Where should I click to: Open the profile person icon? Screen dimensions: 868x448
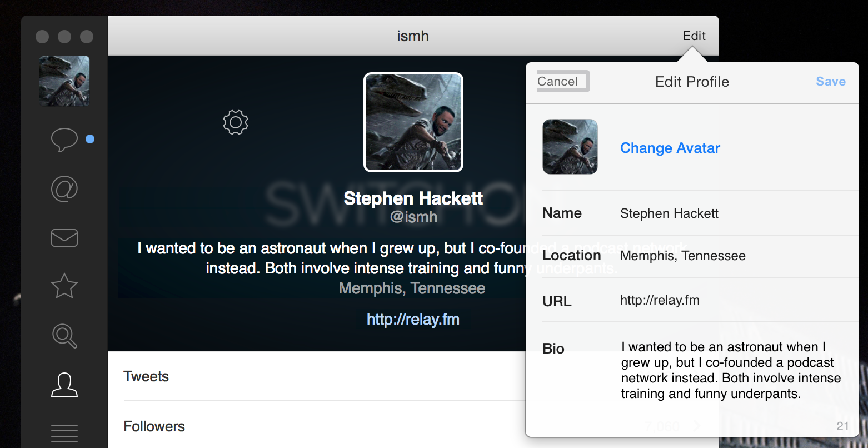tap(64, 385)
